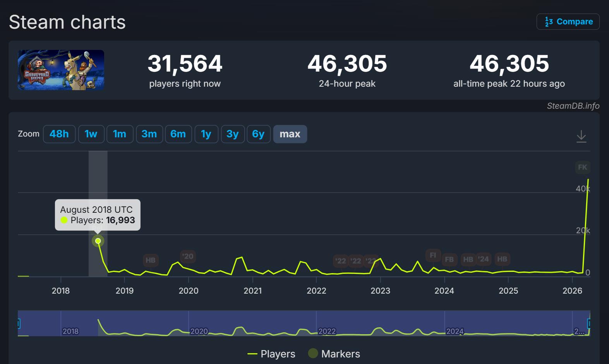Open the Graveyard Keeper game thumbnail

pyautogui.click(x=61, y=70)
